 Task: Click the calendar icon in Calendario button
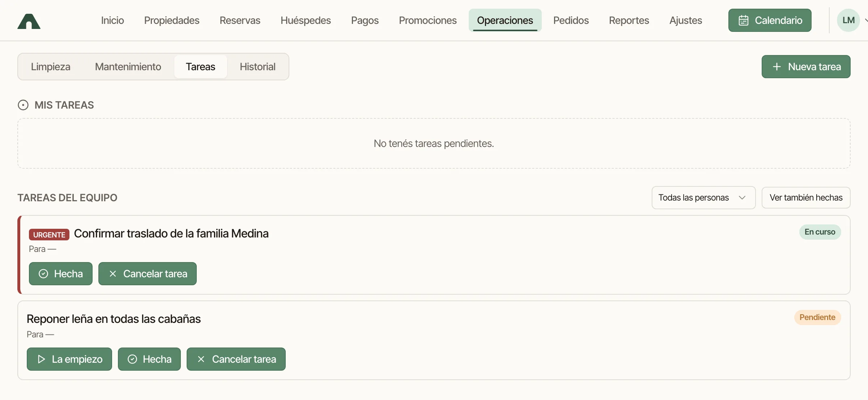click(x=744, y=20)
